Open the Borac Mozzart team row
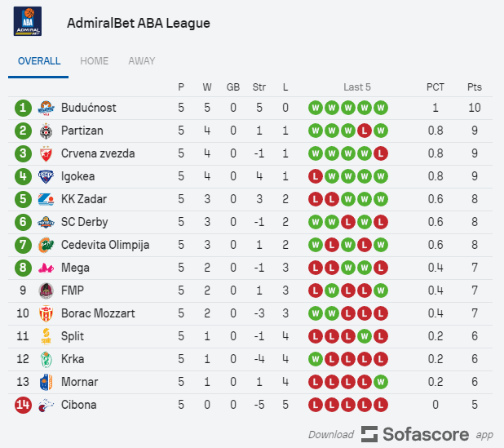This screenshot has width=504, height=448. click(98, 313)
